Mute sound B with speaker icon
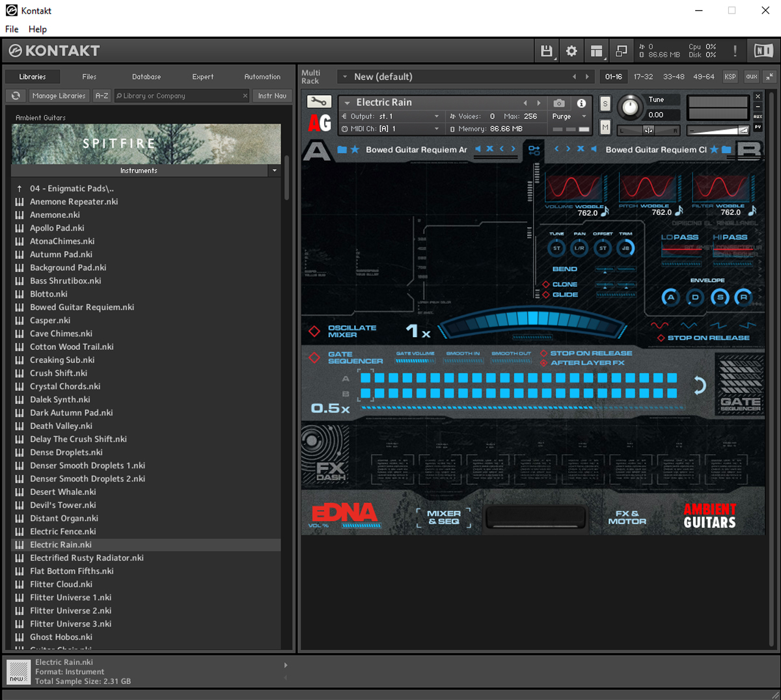This screenshot has width=781, height=700. click(x=593, y=149)
